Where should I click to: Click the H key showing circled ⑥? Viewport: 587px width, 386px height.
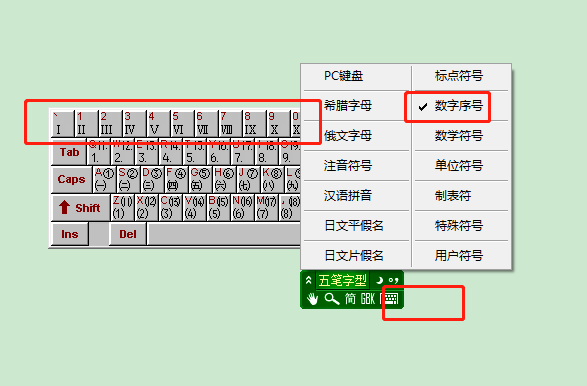click(224, 179)
